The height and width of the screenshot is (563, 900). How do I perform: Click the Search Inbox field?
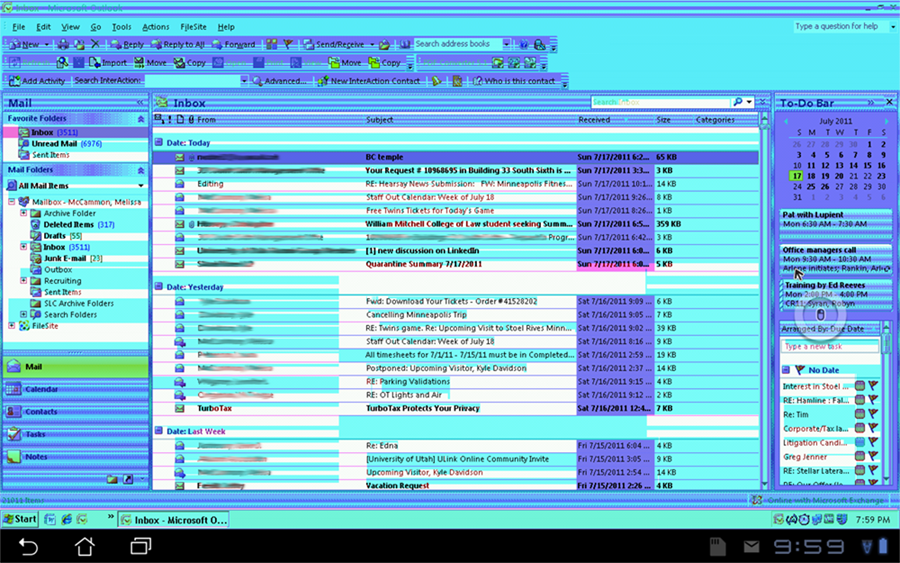[660, 102]
